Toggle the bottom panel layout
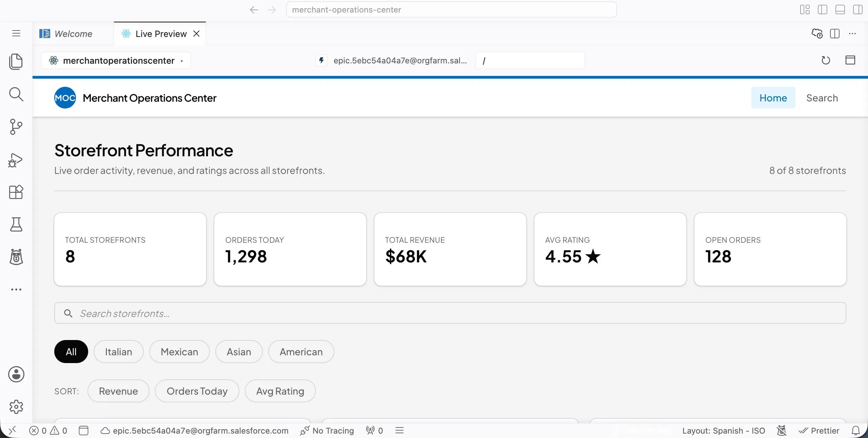This screenshot has width=868, height=438. pos(840,9)
